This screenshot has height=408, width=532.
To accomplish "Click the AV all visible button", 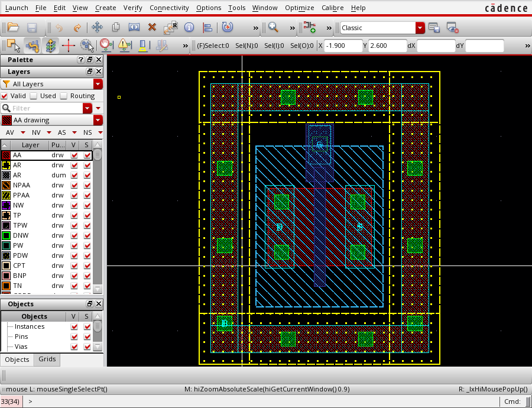I will [10, 132].
